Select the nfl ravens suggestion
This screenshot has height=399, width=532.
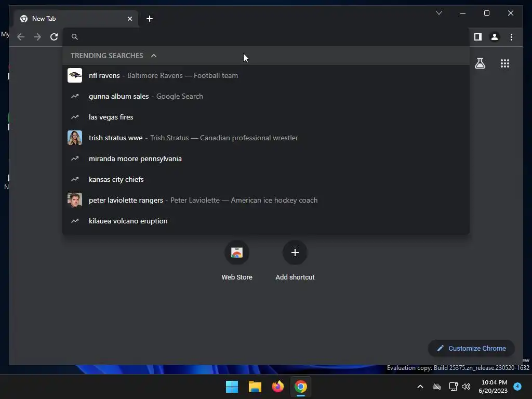click(x=266, y=75)
